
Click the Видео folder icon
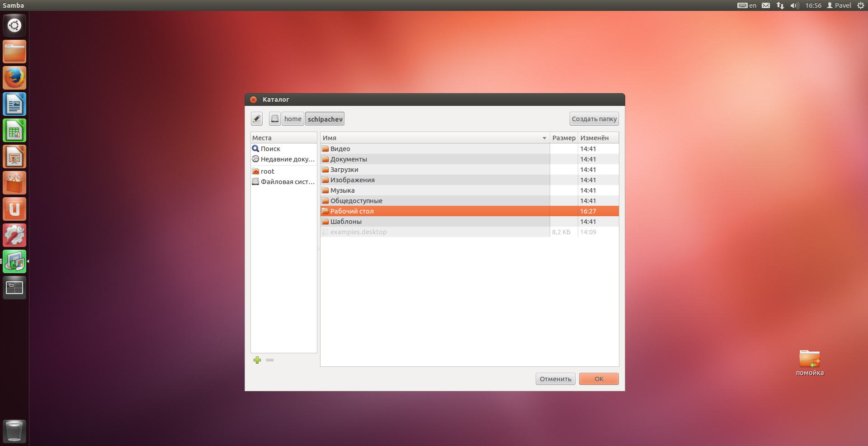pos(325,149)
